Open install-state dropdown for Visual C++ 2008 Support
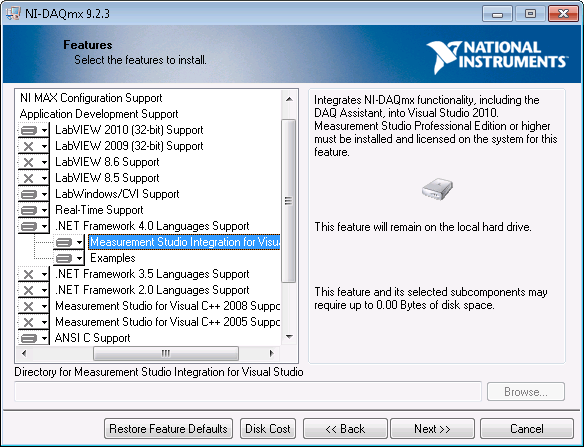This screenshot has width=584, height=447. [x=33, y=307]
